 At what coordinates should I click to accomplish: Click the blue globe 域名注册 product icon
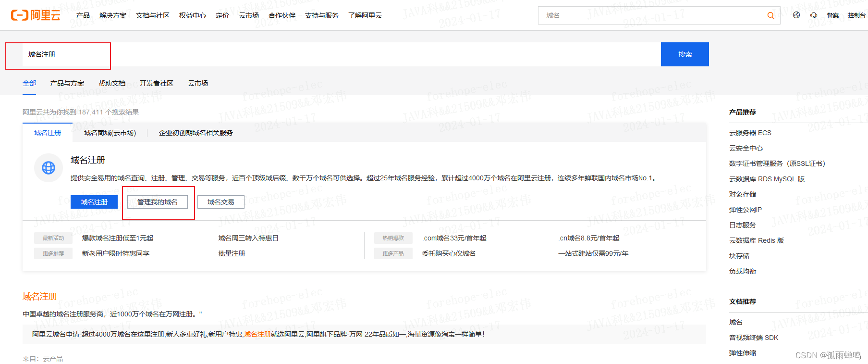48,168
